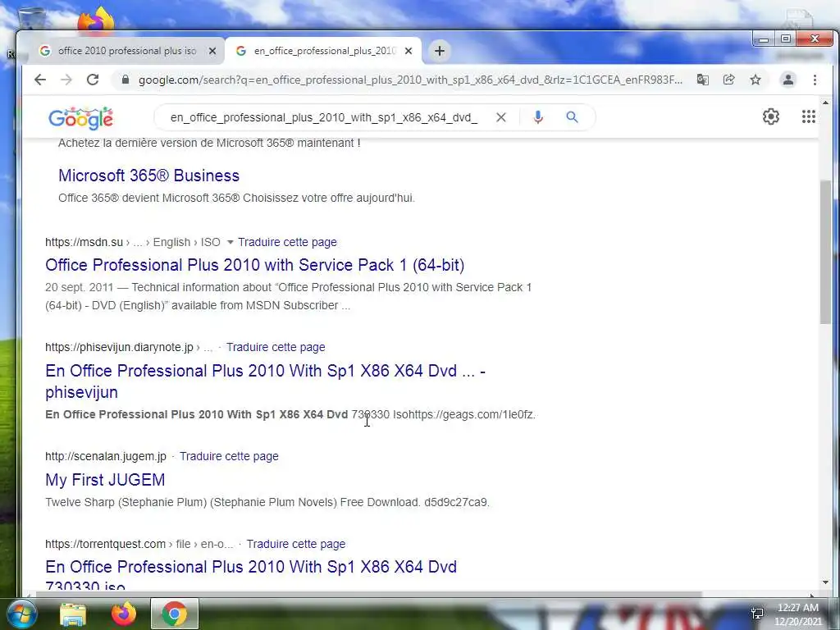The image size is (840, 630).
Task: Open Chrome profile avatar menu
Action: [x=788, y=80]
